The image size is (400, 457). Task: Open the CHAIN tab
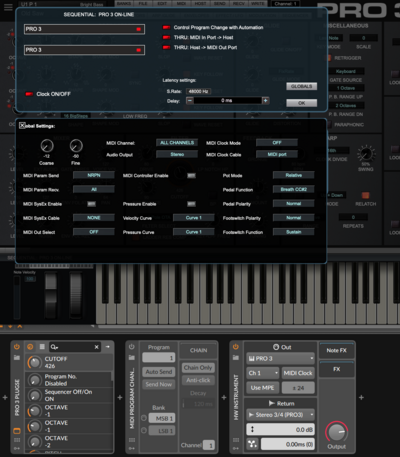coord(198,350)
